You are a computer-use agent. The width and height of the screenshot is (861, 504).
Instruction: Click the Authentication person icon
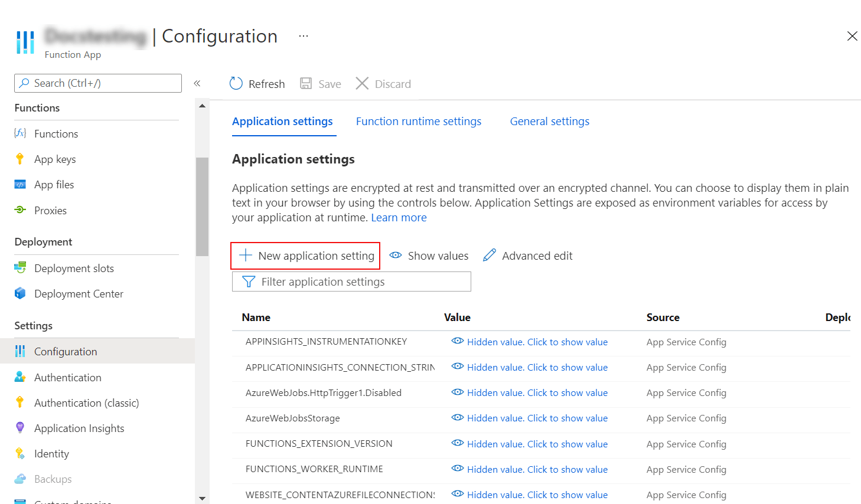20,377
